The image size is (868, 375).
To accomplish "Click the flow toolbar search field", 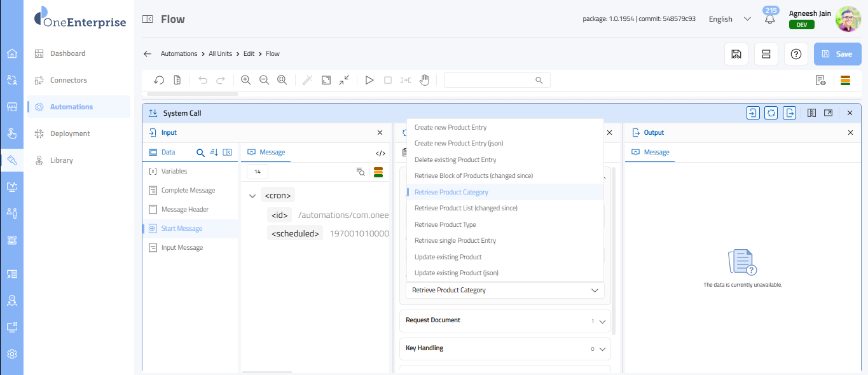I will click(x=490, y=80).
